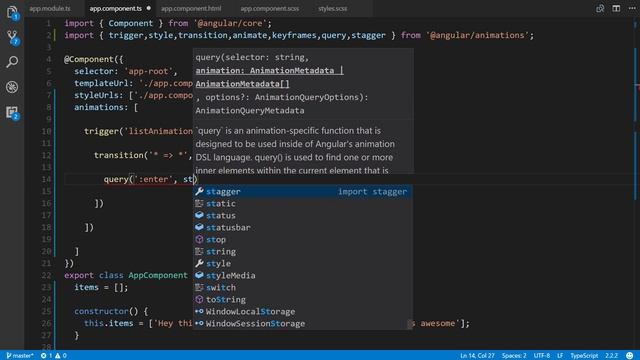Viewport: 640px width, 360px height.
Task: Click the unsaved dot on app.component.ts tab
Action: pos(149,8)
